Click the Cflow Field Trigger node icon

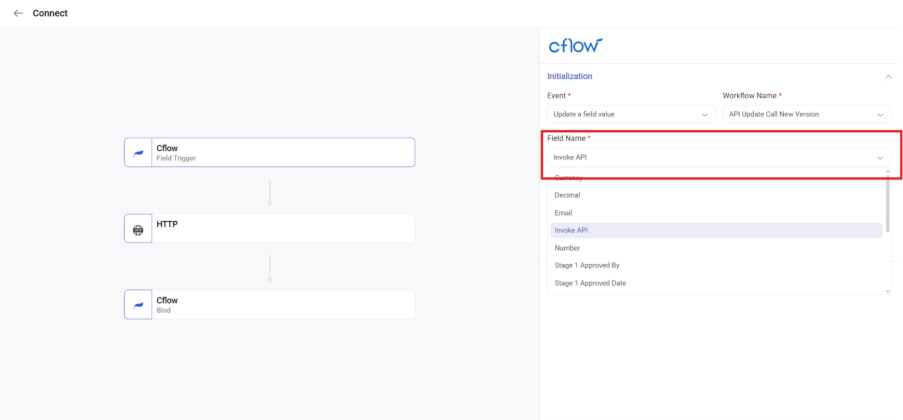(138, 152)
